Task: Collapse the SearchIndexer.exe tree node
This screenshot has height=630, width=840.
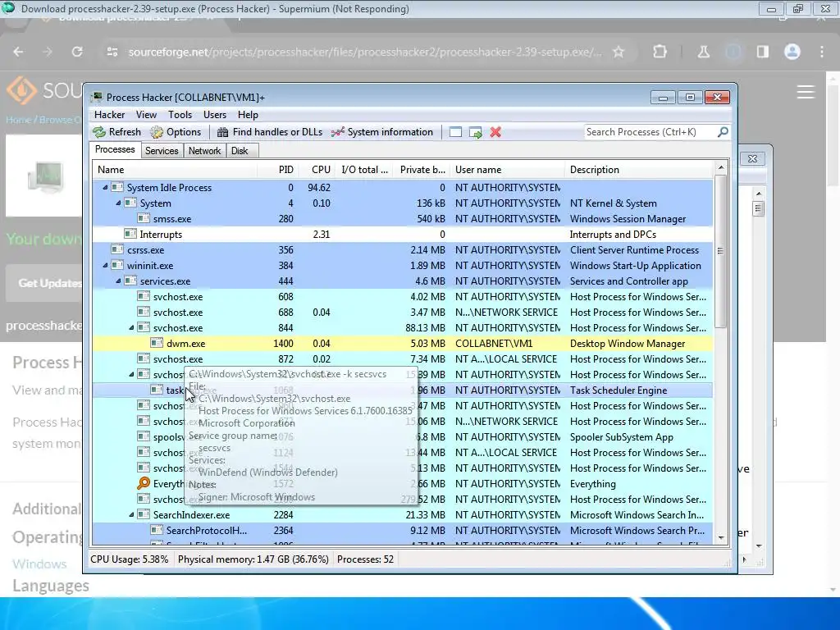Action: click(131, 514)
